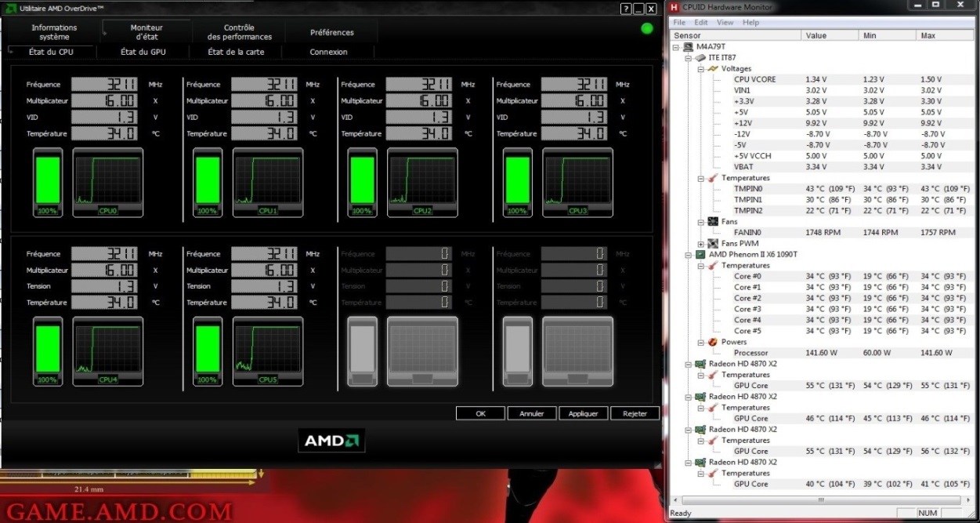This screenshot has width=980, height=523.
Task: Collapse the M4A79T root node
Action: [677, 47]
